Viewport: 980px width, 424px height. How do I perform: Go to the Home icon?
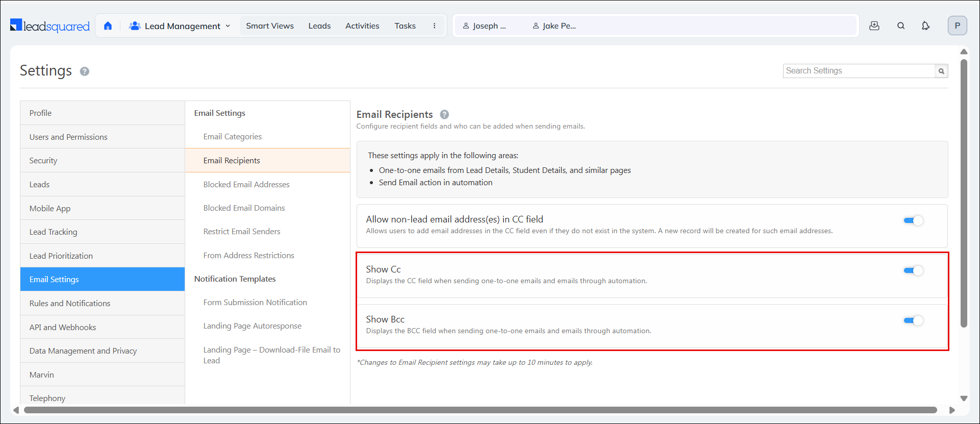point(108,26)
